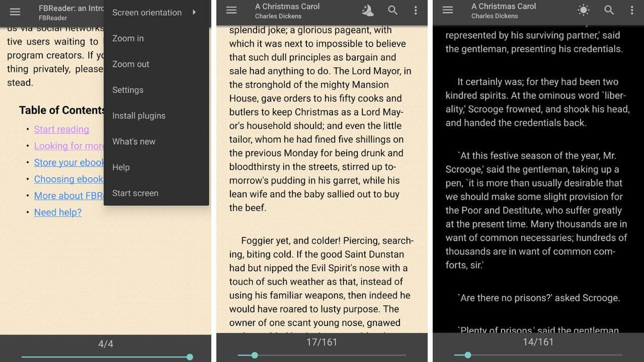The width and height of the screenshot is (644, 362).
Task: Open hamburger menu in the light Christmas Carol screen
Action: click(231, 10)
